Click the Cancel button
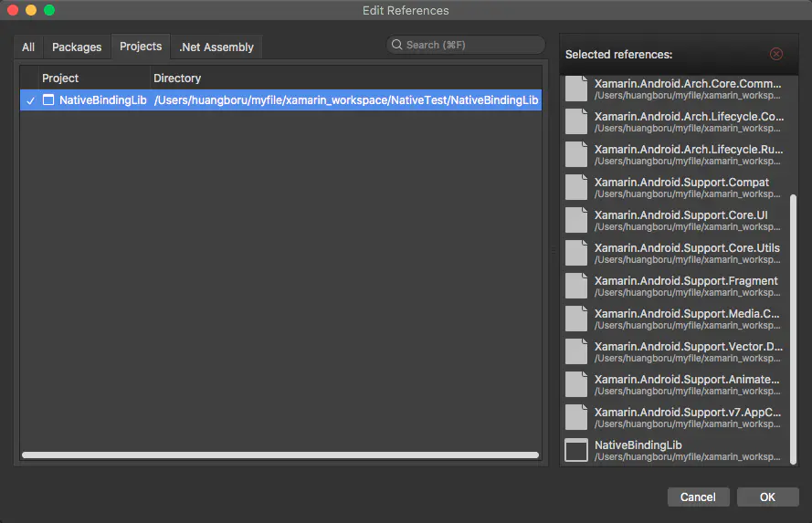 click(x=698, y=497)
